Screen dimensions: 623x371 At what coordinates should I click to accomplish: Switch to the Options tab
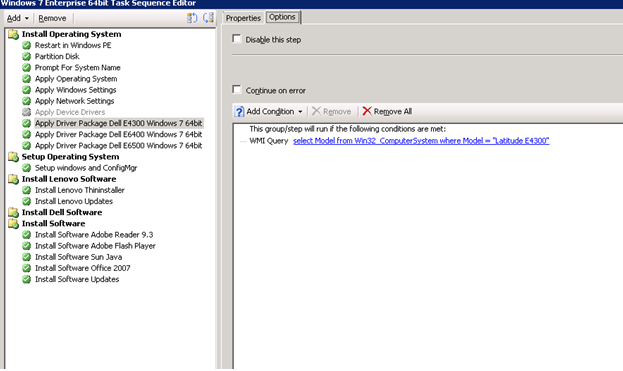click(282, 17)
